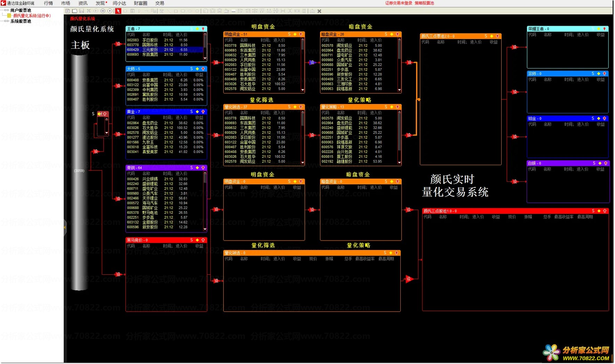Sort by 时间↓ column in 明盘资金 - 51 panel

pos(265,40)
